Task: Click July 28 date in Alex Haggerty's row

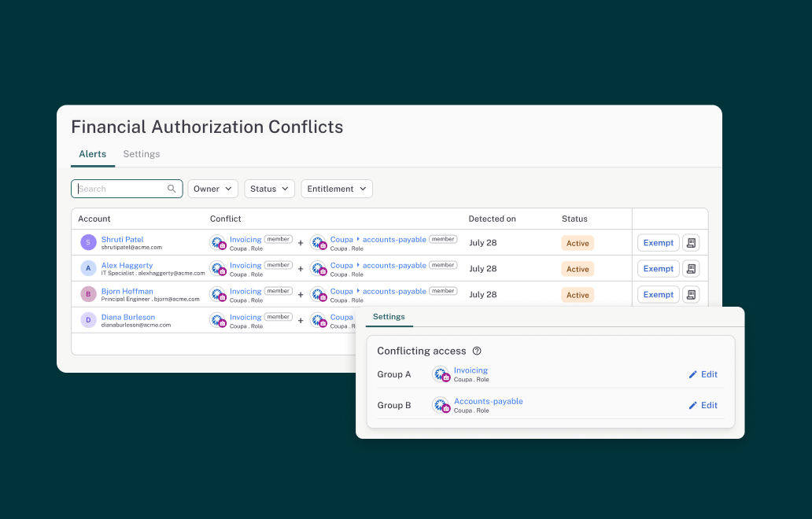Action: [x=482, y=269]
